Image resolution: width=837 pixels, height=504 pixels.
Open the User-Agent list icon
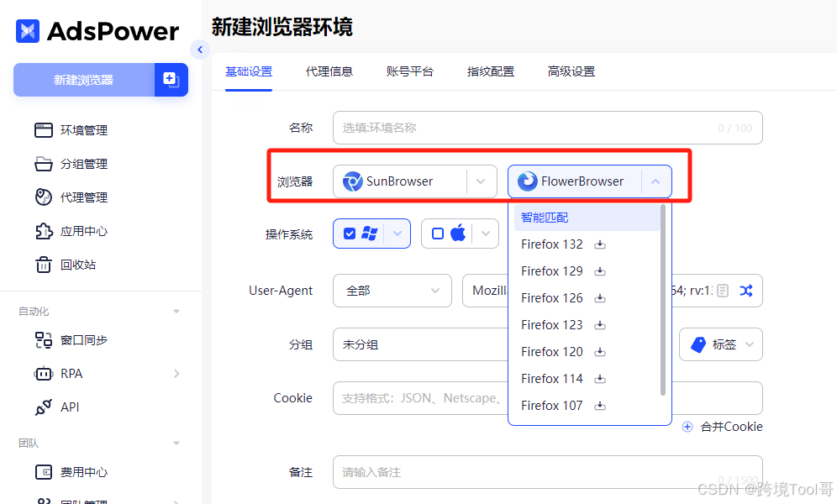[723, 291]
